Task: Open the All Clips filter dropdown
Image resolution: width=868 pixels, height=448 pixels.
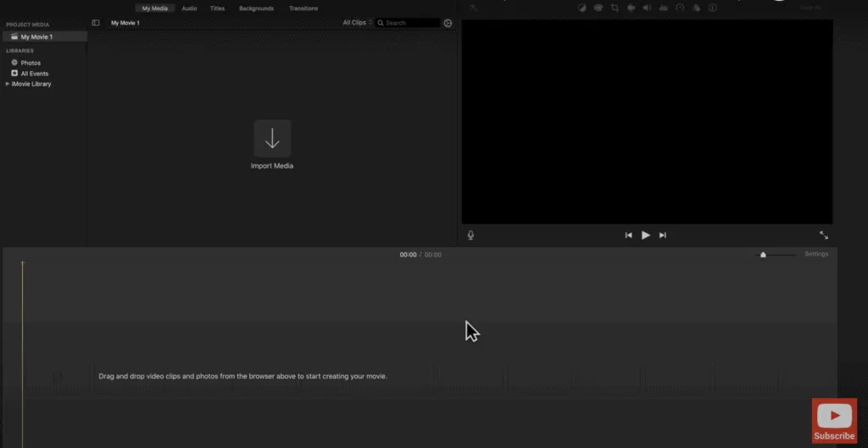Action: (x=357, y=23)
